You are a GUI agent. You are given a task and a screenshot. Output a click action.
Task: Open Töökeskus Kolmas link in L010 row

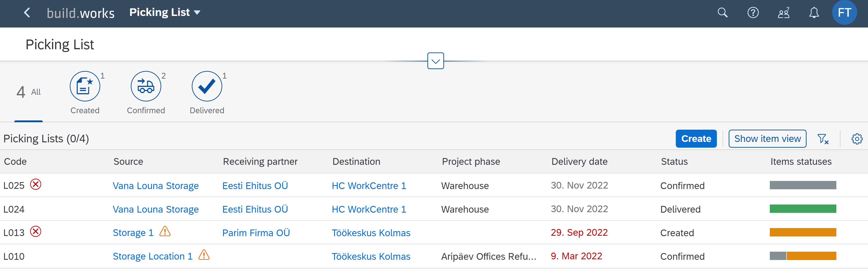[x=371, y=257]
